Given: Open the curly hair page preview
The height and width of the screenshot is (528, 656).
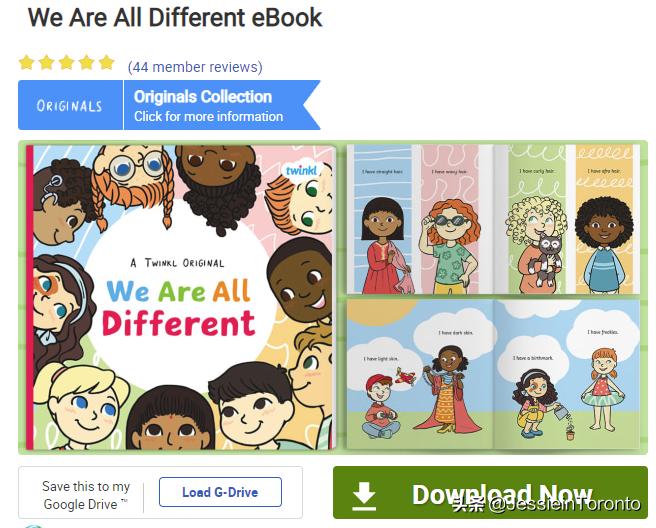Looking at the screenshot, I should click(537, 219).
